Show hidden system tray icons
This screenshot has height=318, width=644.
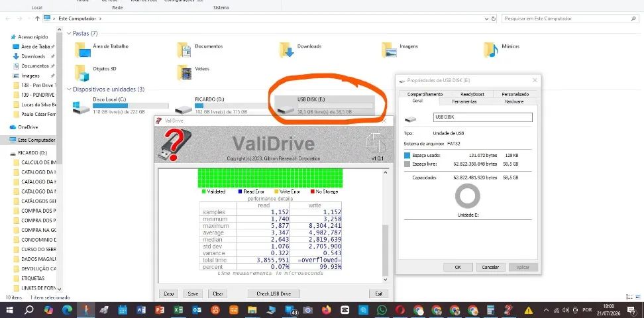[x=546, y=310]
